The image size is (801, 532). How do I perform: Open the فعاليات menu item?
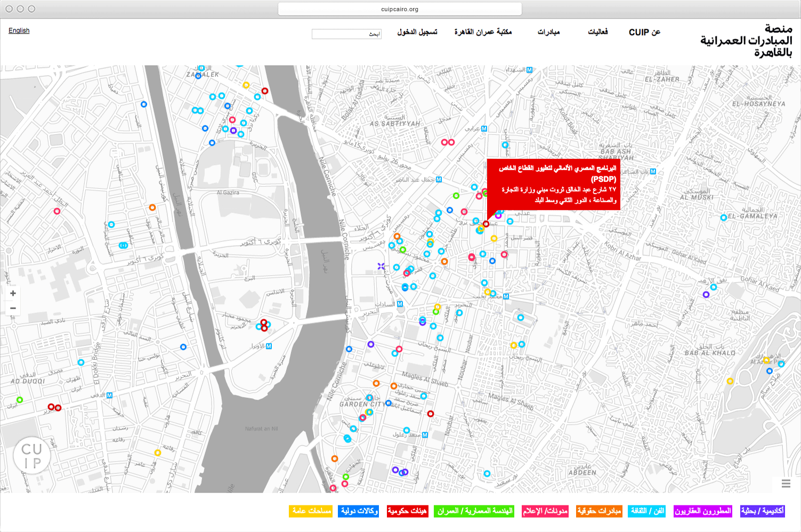pos(597,32)
